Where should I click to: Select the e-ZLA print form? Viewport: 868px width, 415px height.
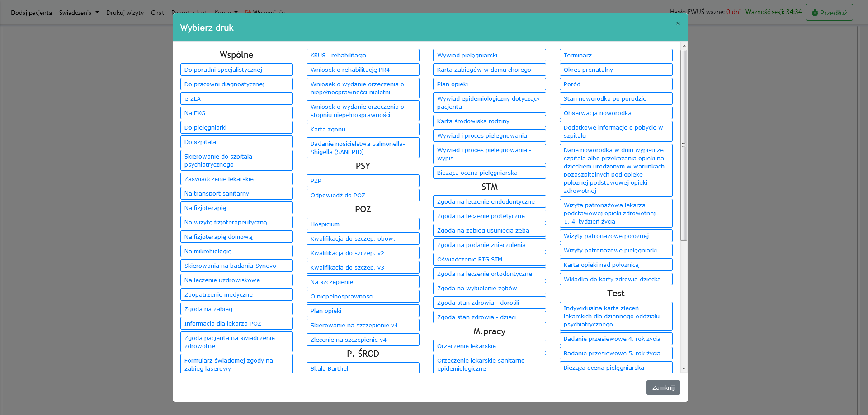[x=236, y=98]
